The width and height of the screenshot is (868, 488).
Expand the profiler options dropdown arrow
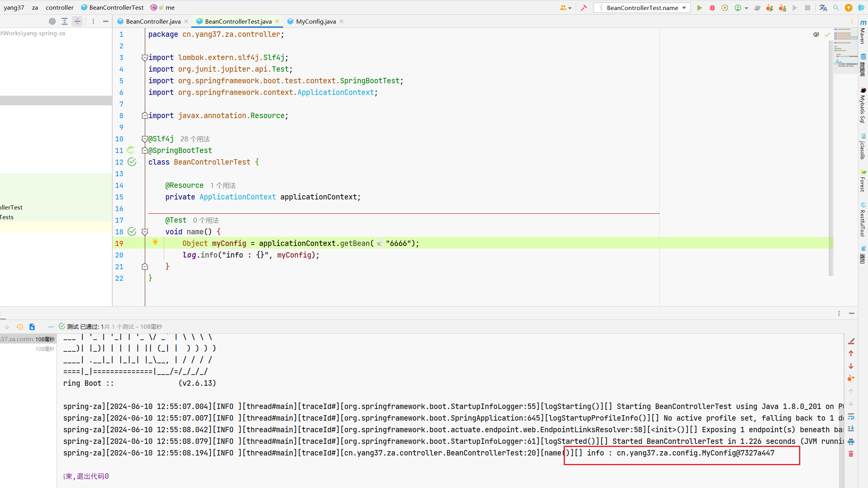(746, 8)
